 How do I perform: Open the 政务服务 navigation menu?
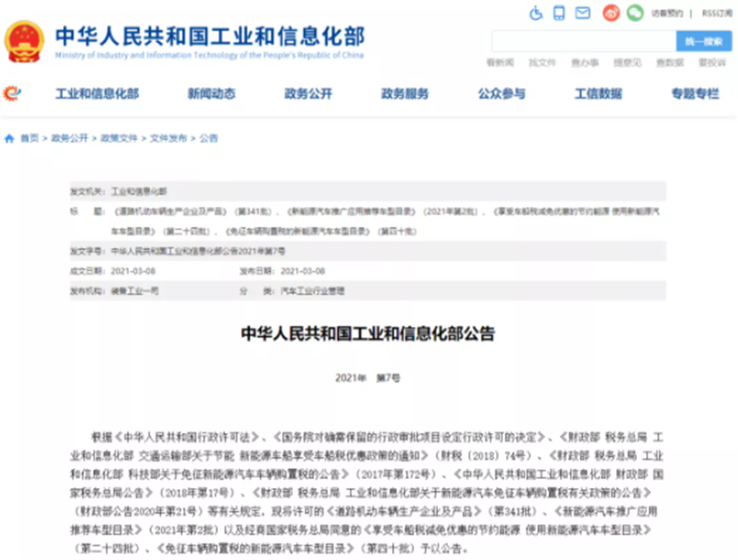[x=404, y=93]
